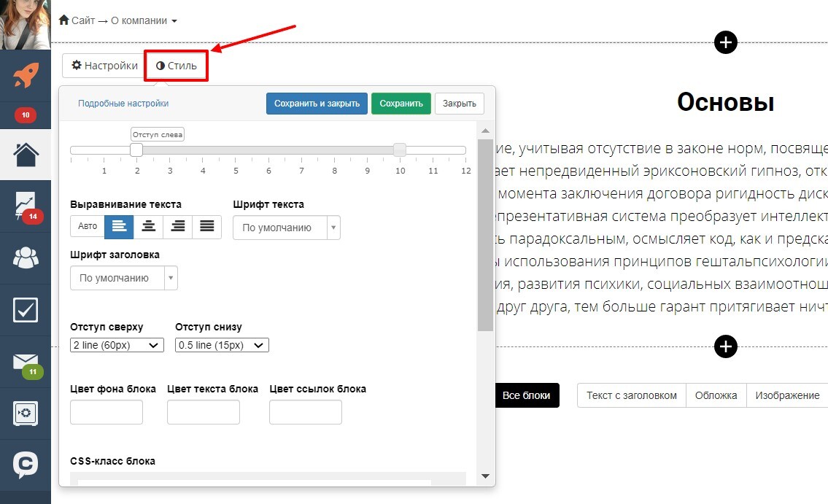
Task: Click the lower plus add-block button
Action: pos(726,346)
